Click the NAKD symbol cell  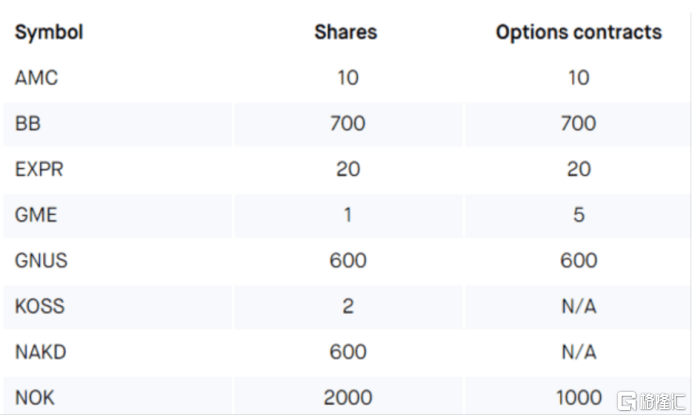[41, 352]
